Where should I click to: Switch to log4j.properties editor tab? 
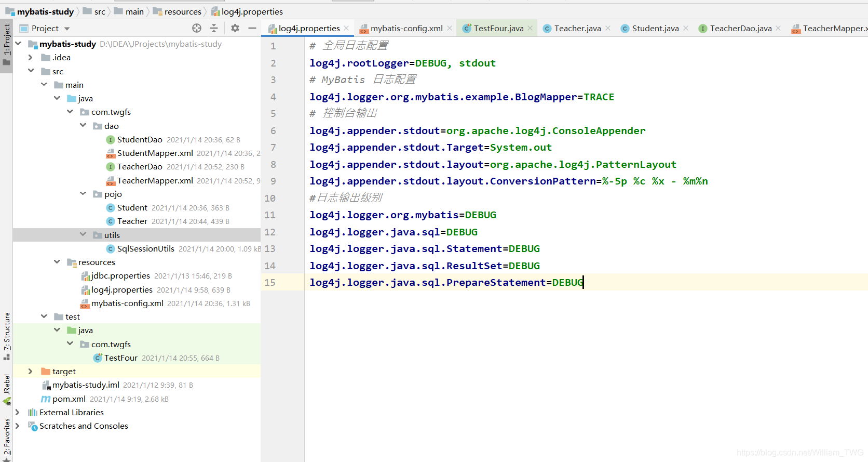coord(309,28)
